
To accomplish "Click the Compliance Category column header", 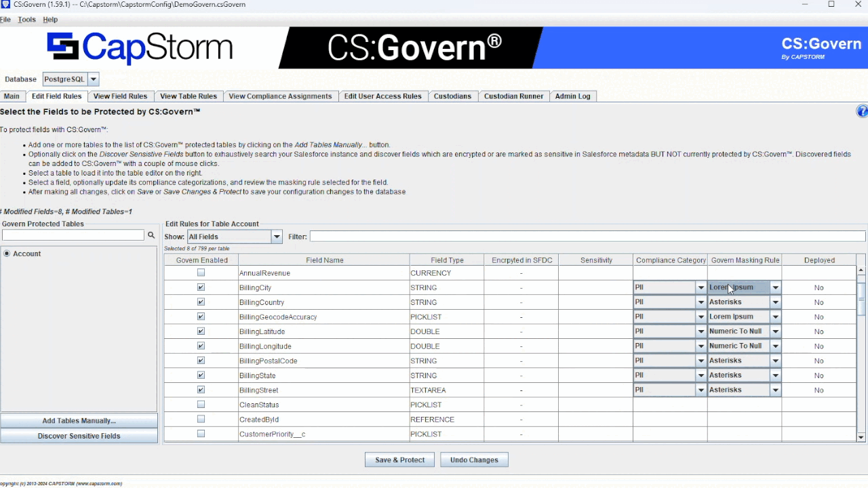I will point(671,260).
